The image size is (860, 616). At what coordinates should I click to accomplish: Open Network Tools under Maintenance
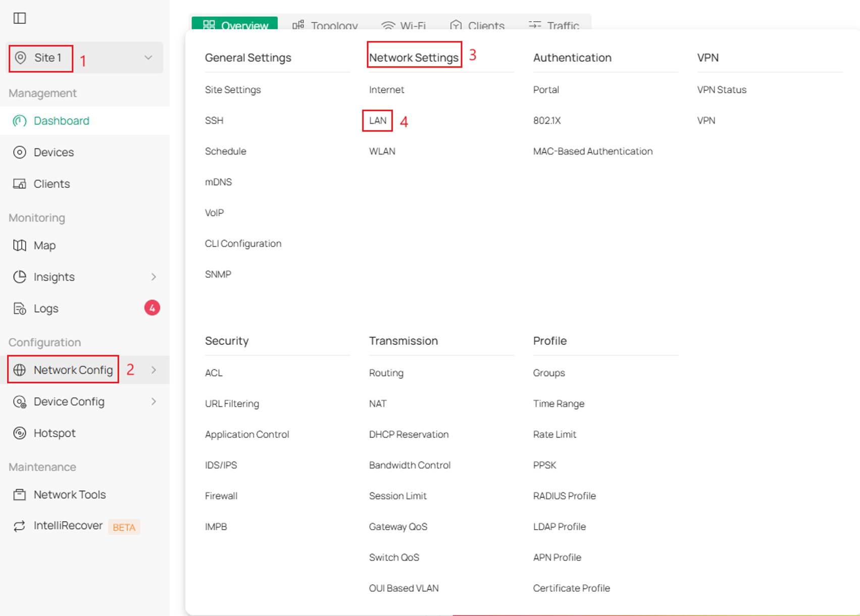point(85,494)
